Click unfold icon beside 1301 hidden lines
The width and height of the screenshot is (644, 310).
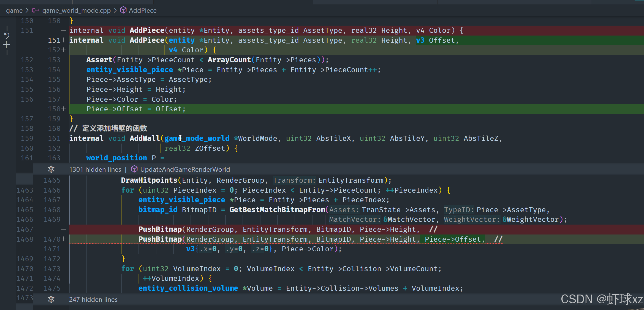51,169
